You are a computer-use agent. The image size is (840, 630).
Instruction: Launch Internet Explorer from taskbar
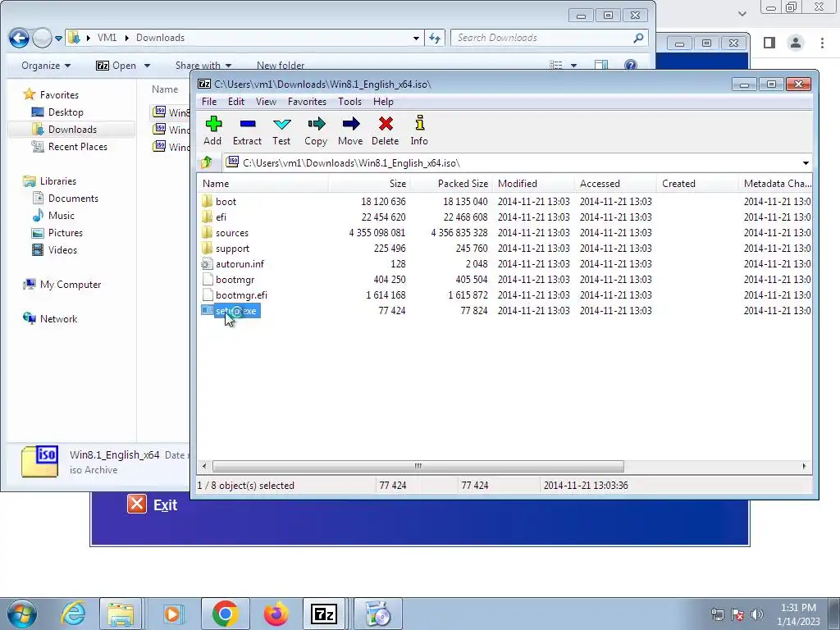(x=73, y=614)
